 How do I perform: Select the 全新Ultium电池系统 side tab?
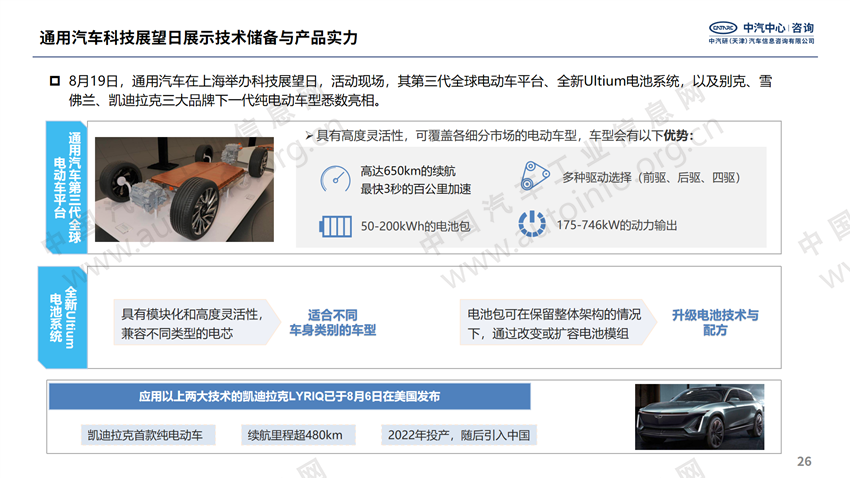63,317
